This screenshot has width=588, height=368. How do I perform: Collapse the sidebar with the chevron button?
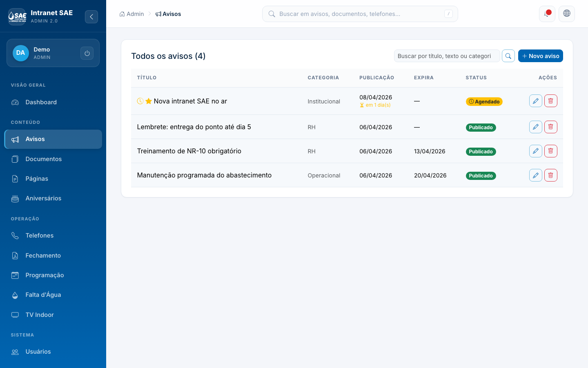91,17
